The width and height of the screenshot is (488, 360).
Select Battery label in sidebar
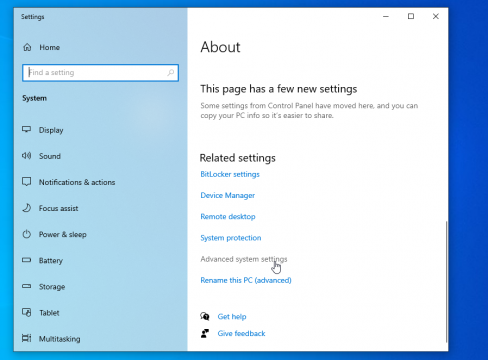click(51, 260)
